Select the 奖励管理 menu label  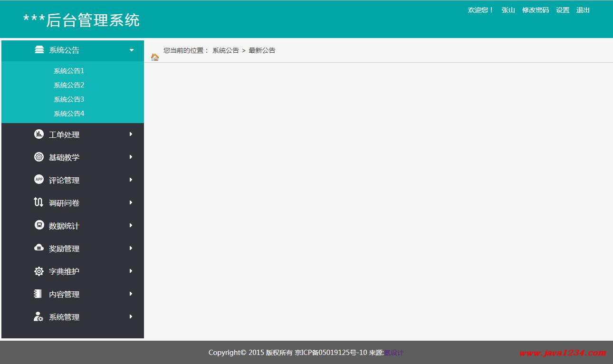(x=64, y=249)
